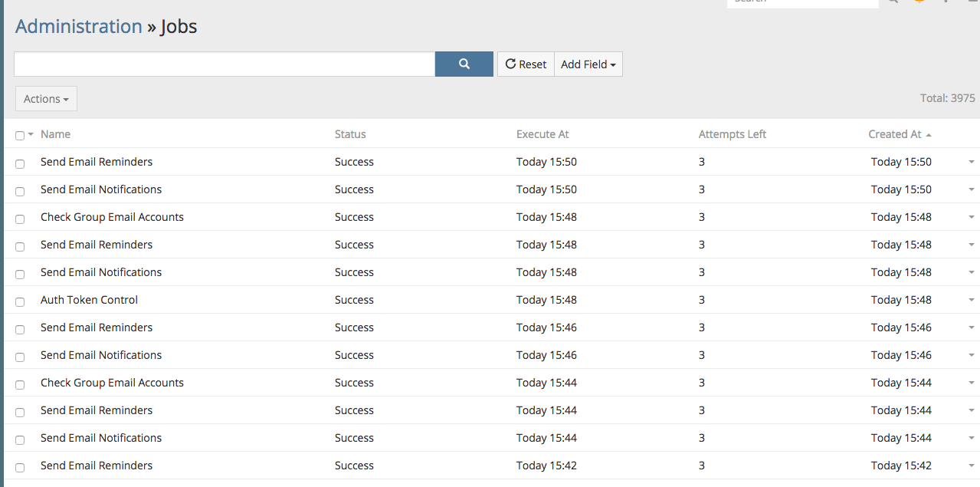Open the Actions dropdown menu

[x=46, y=99]
